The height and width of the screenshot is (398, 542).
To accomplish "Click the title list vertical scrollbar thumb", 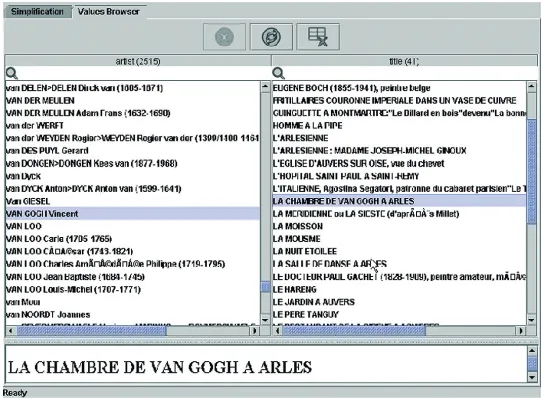I will pos(532,171).
